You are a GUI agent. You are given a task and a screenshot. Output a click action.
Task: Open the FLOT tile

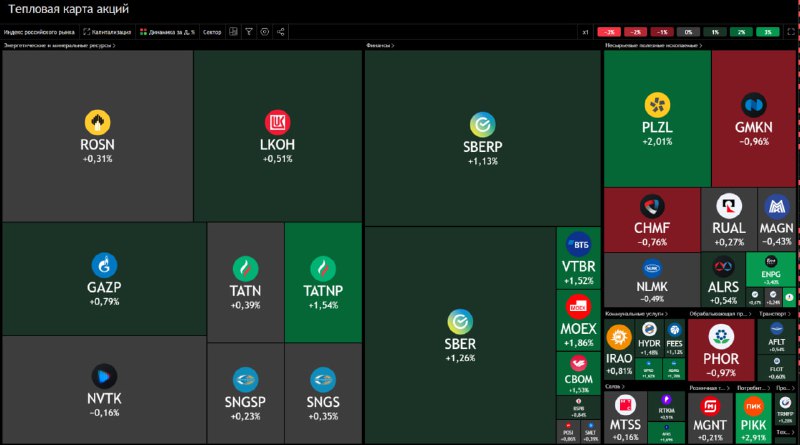pos(777,368)
